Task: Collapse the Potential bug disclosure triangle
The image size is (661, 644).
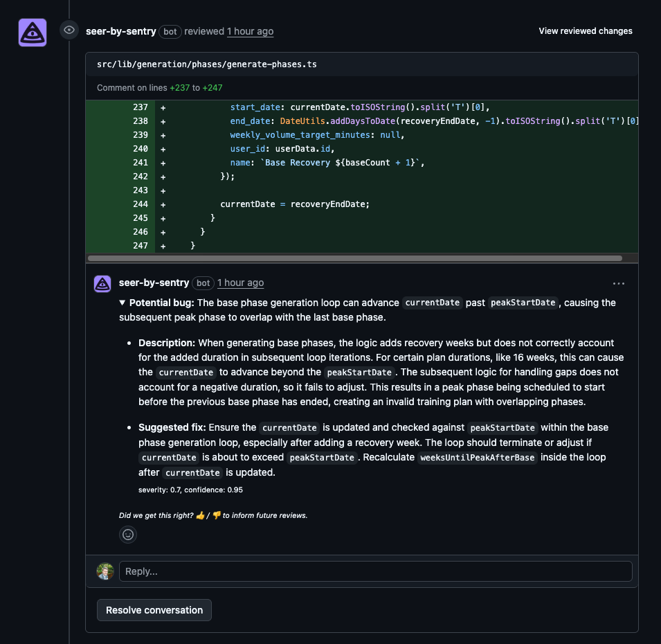Action: pyautogui.click(x=121, y=303)
